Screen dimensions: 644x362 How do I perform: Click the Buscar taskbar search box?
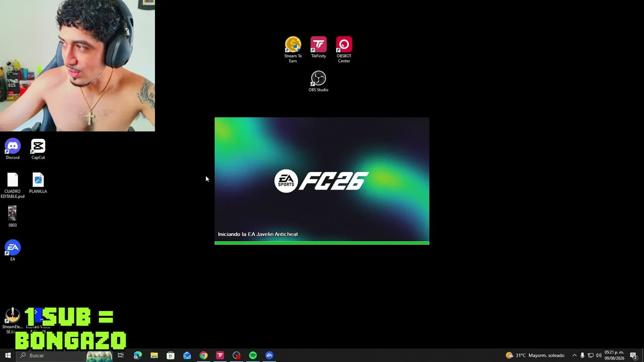click(64, 355)
